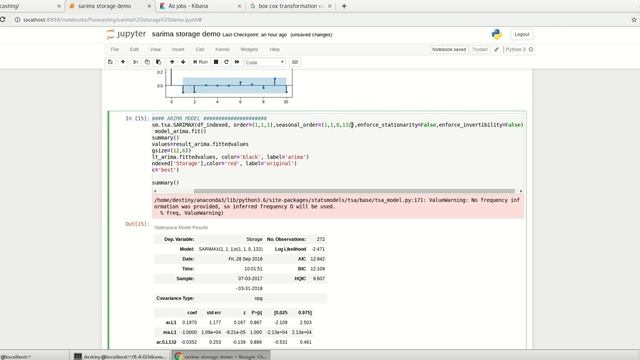View site information icon in address bar
640x360 pixels.
click(17, 20)
